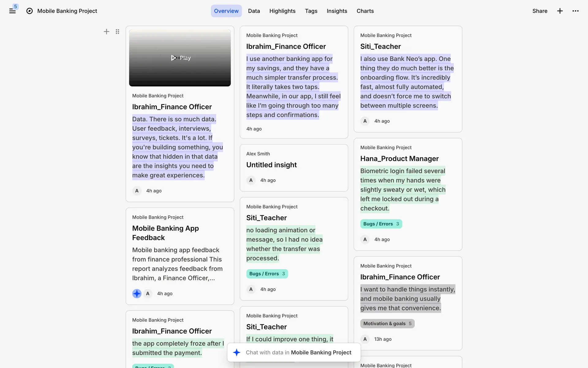The image size is (588, 368).
Task: Add a block with the left plus icon
Action: point(106,32)
